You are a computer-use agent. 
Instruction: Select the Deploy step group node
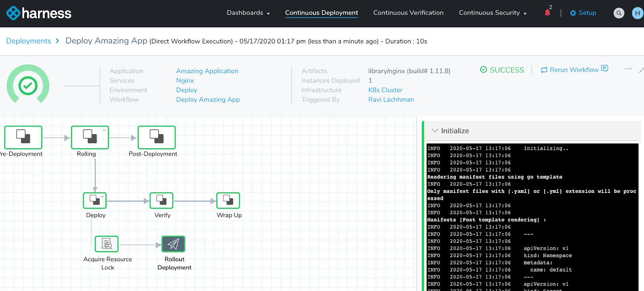point(95,201)
